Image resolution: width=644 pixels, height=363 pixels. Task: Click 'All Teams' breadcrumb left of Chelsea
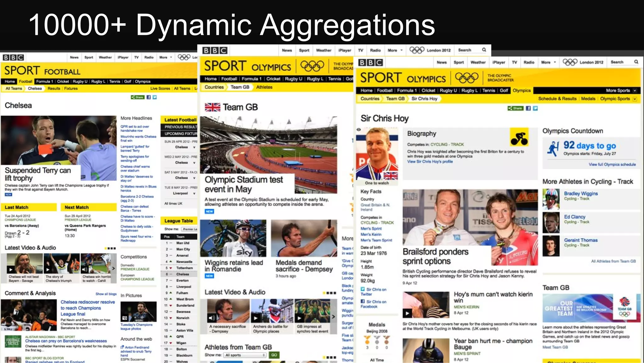(14, 89)
